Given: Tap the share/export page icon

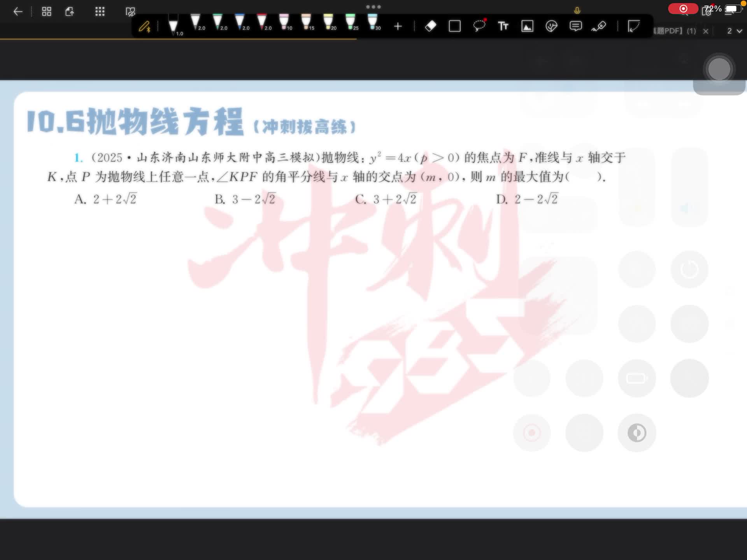Looking at the screenshot, I should point(70,12).
